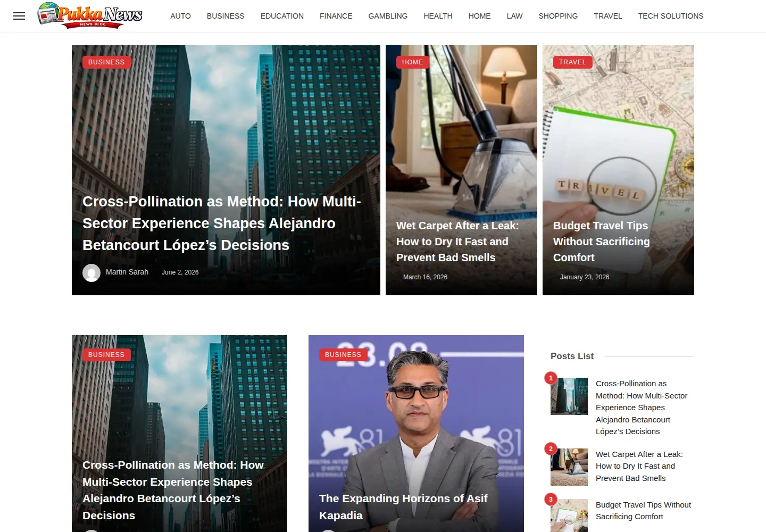This screenshot has width=766, height=532.
Task: Select HEALTH in the navigation bar
Action: click(438, 16)
